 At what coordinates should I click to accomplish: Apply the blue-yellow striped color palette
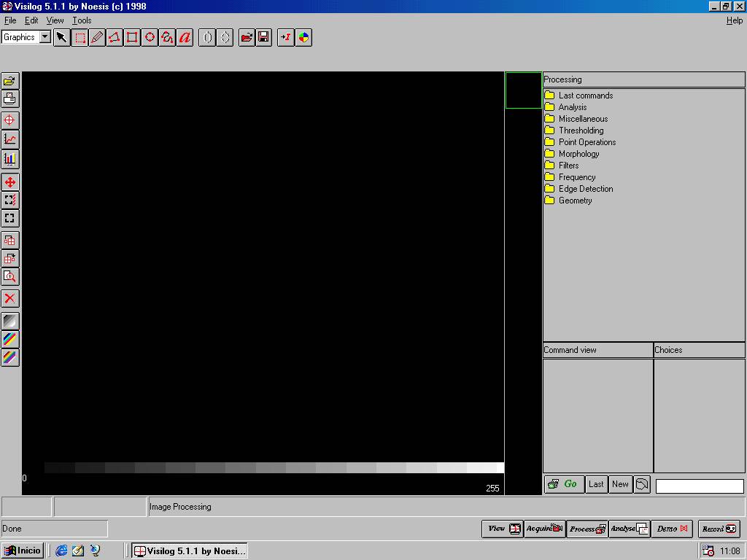(x=10, y=339)
